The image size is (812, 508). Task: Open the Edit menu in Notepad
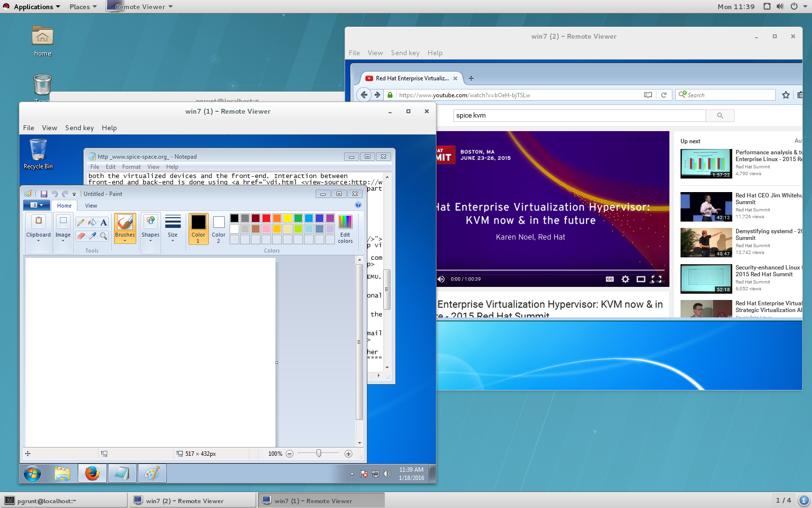(x=111, y=167)
